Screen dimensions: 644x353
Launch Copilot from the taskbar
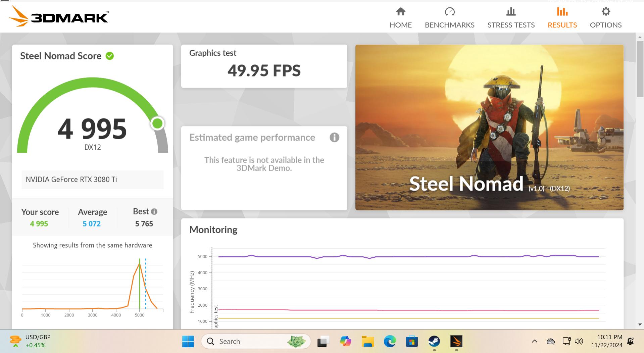coord(345,342)
